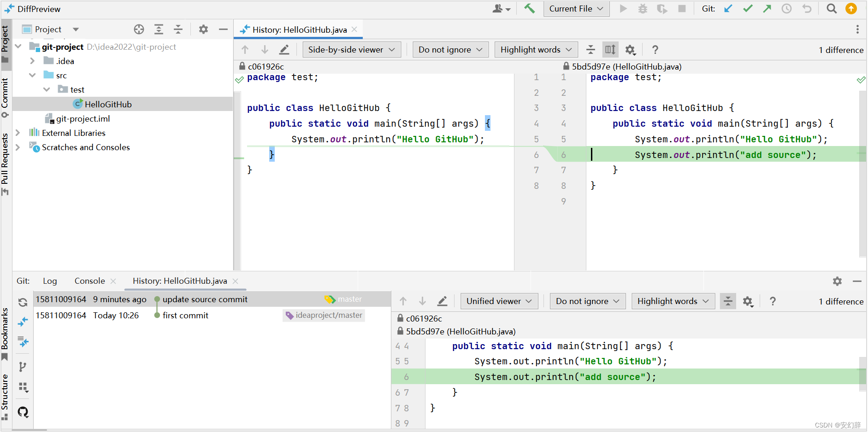
Task: Hide the Project panel with minus icon
Action: [x=223, y=29]
